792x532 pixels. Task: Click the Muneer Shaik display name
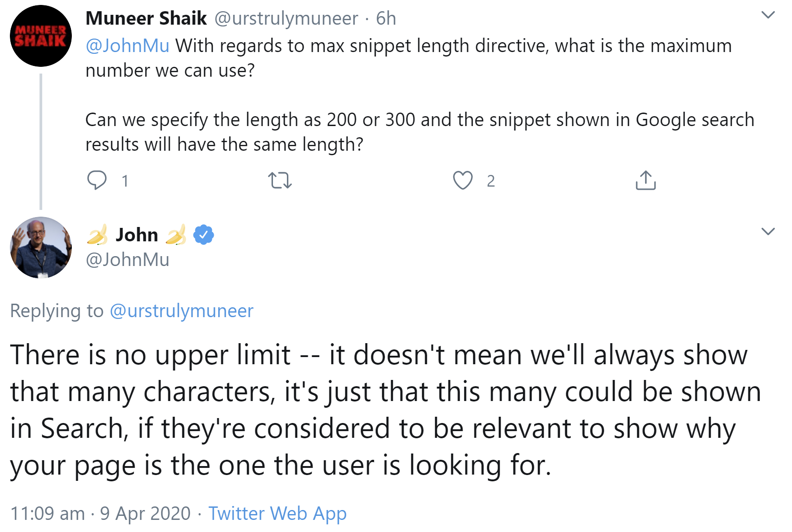click(146, 18)
